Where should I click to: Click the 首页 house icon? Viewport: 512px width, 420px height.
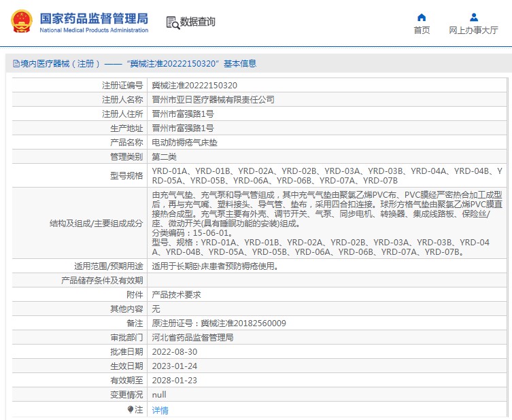tap(422, 17)
